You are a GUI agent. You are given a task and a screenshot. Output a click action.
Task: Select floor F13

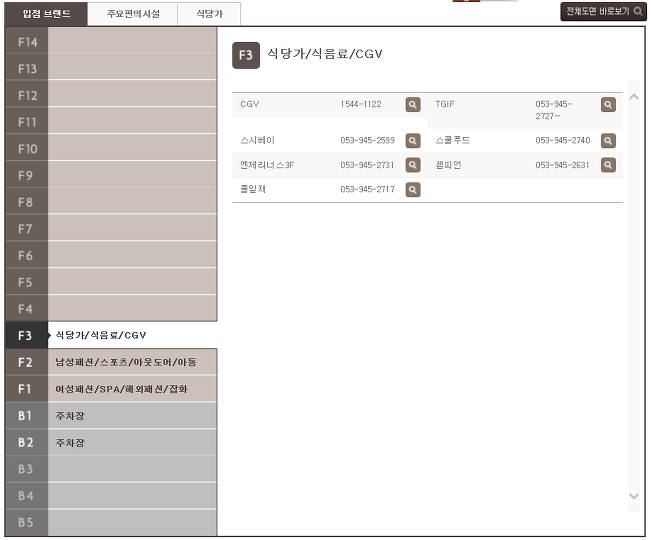point(111,67)
